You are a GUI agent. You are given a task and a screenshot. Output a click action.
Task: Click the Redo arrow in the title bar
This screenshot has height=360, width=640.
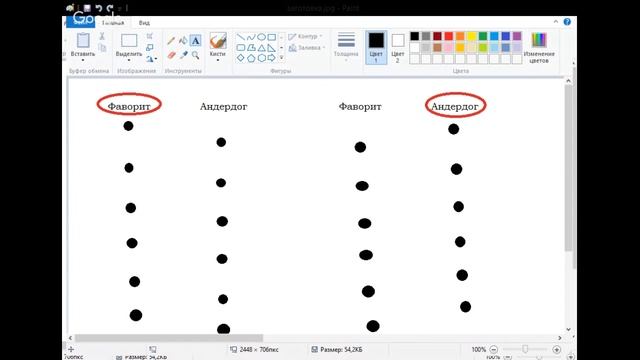109,8
